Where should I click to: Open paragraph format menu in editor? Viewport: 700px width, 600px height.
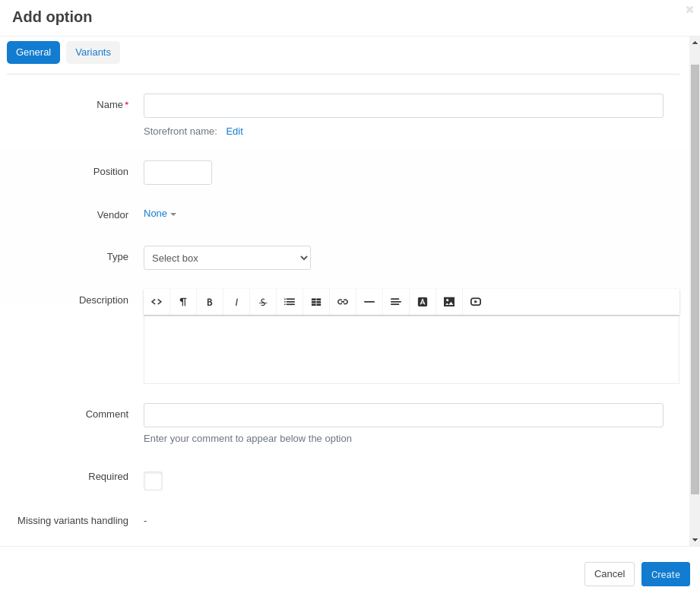pyautogui.click(x=183, y=302)
